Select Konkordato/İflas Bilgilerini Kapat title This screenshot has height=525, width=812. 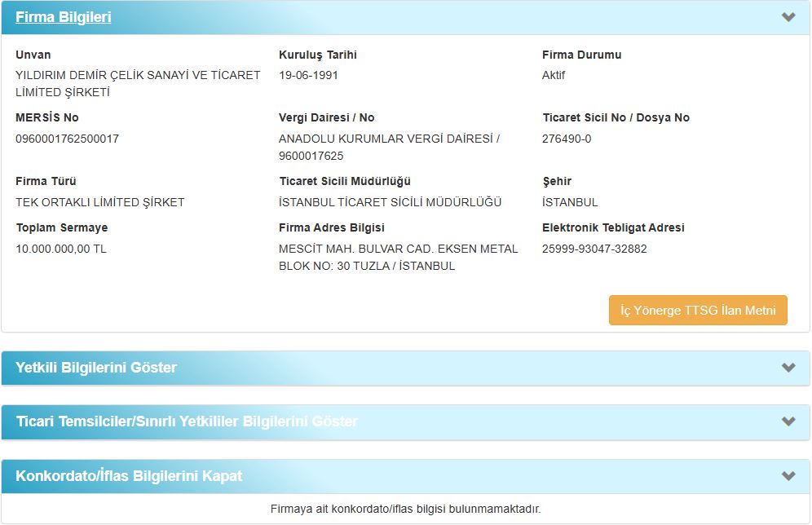click(129, 476)
